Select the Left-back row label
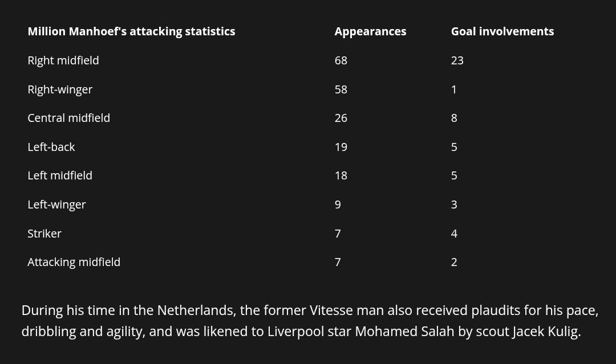 click(51, 147)
